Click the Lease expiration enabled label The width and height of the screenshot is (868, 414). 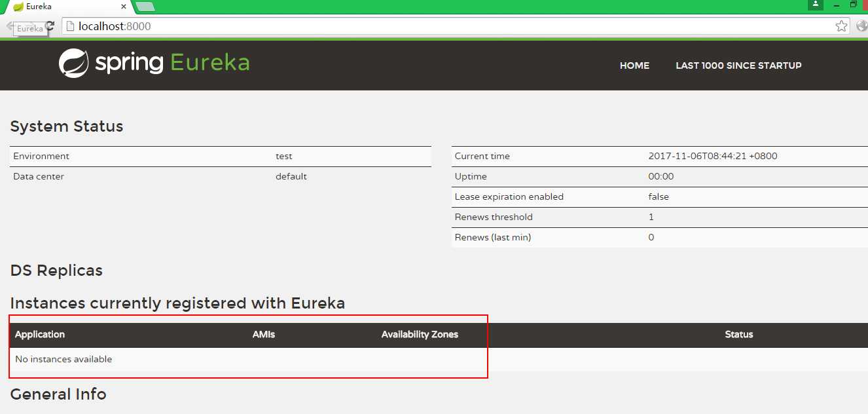[509, 197]
